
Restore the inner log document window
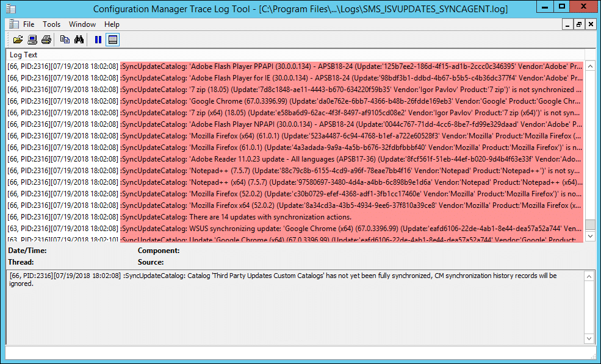click(579, 24)
